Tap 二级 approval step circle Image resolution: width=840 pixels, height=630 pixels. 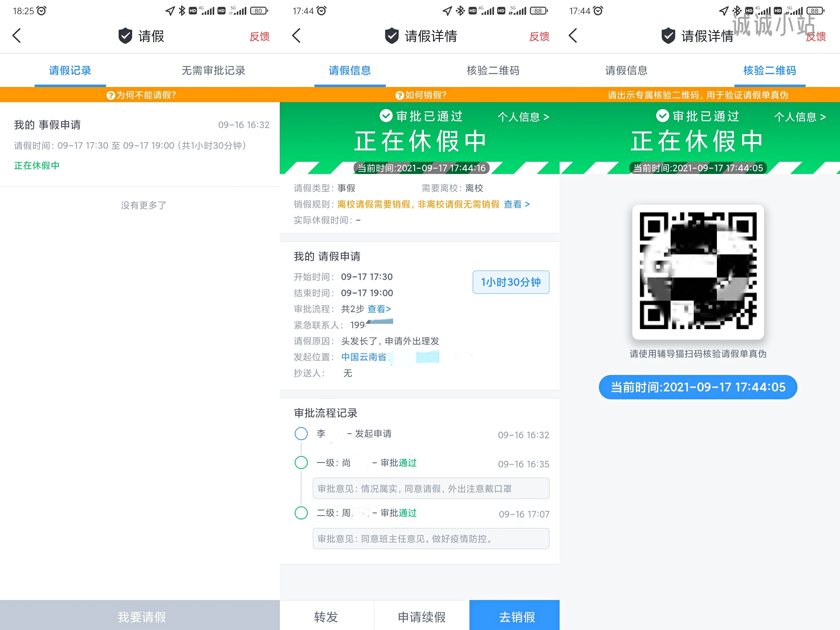(x=301, y=513)
